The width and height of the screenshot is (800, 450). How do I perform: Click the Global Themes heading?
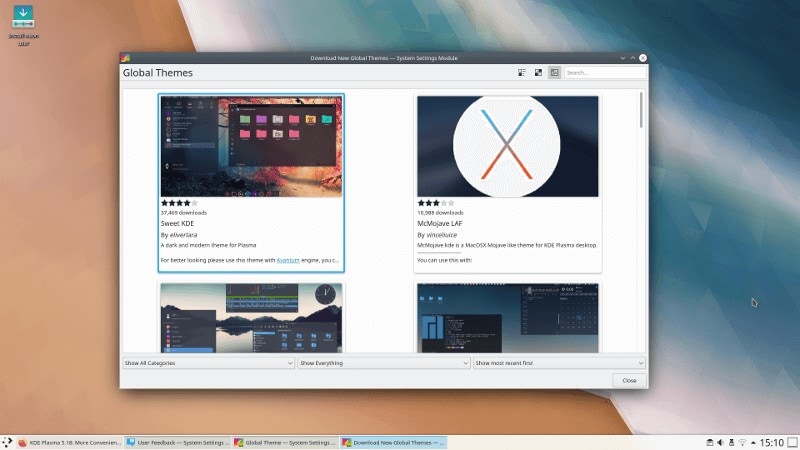click(x=158, y=73)
